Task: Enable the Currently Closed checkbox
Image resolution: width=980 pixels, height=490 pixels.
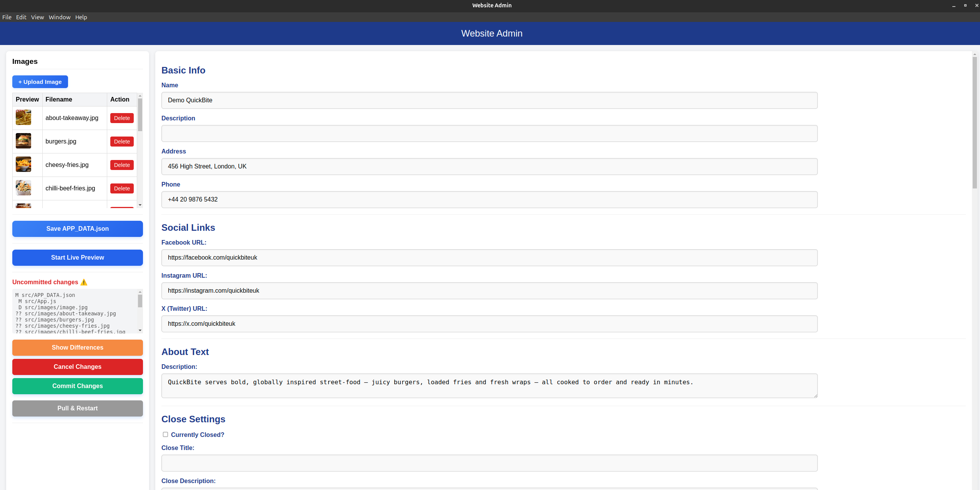Action: click(165, 434)
